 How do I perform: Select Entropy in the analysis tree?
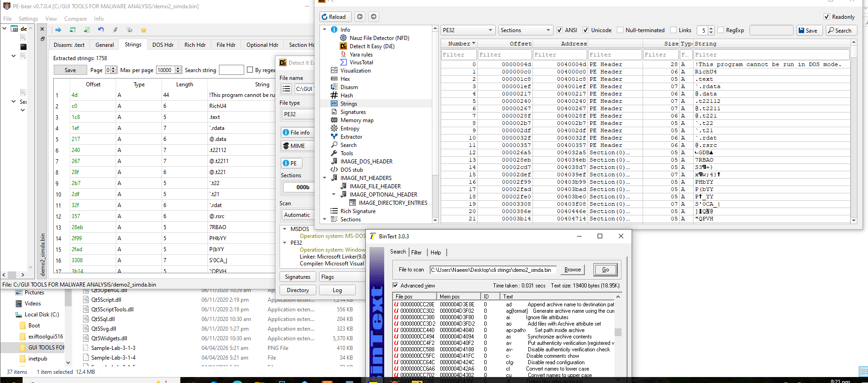coord(350,129)
